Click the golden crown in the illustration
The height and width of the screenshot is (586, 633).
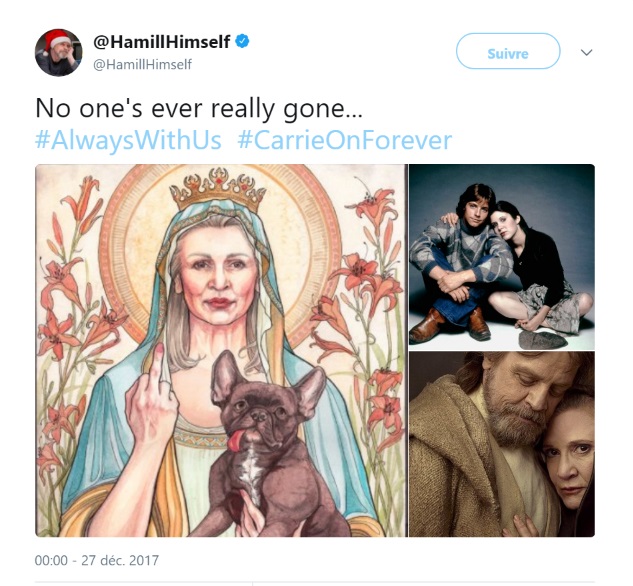pyautogui.click(x=220, y=191)
